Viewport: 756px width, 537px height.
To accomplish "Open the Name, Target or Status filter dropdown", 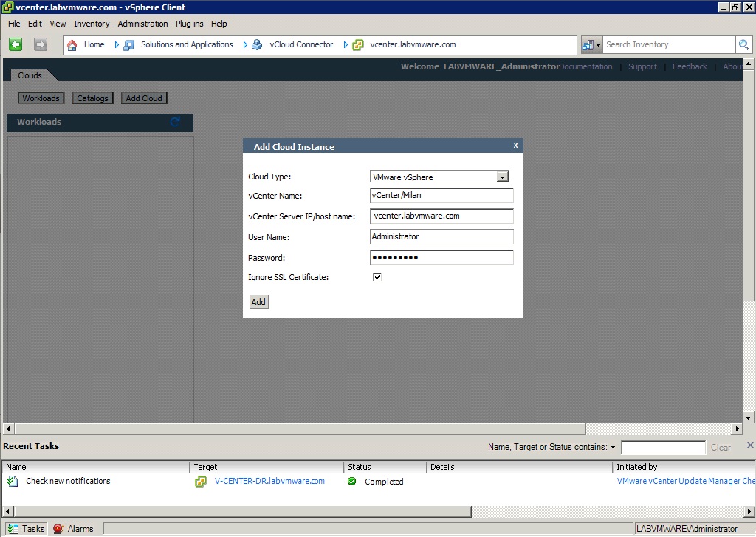I will coord(613,448).
